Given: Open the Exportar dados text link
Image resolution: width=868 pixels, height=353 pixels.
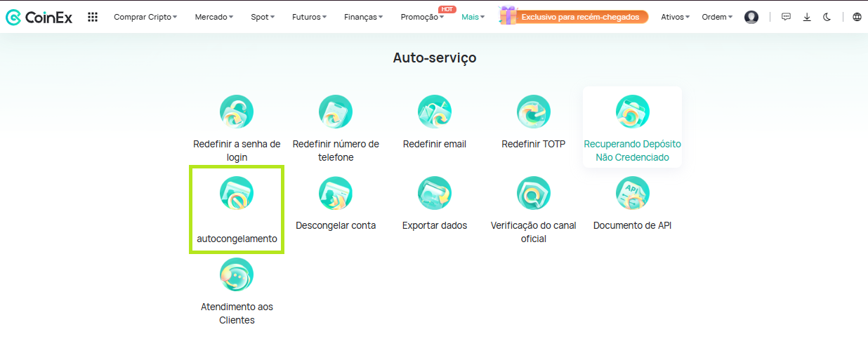Looking at the screenshot, I should coord(435,225).
